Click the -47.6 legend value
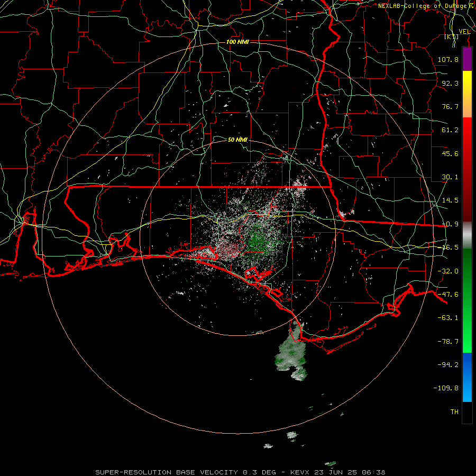The width and height of the screenshot is (476, 476). pyautogui.click(x=448, y=295)
